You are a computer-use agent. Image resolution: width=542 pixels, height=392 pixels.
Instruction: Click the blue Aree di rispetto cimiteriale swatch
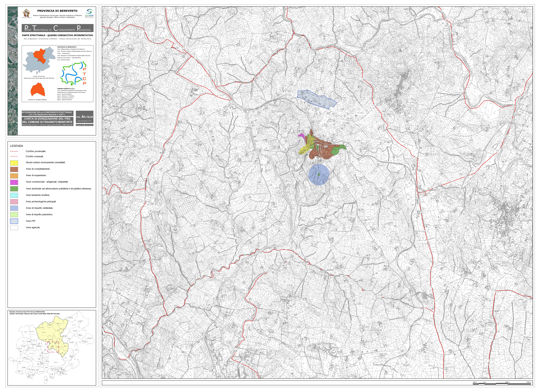coord(14,208)
